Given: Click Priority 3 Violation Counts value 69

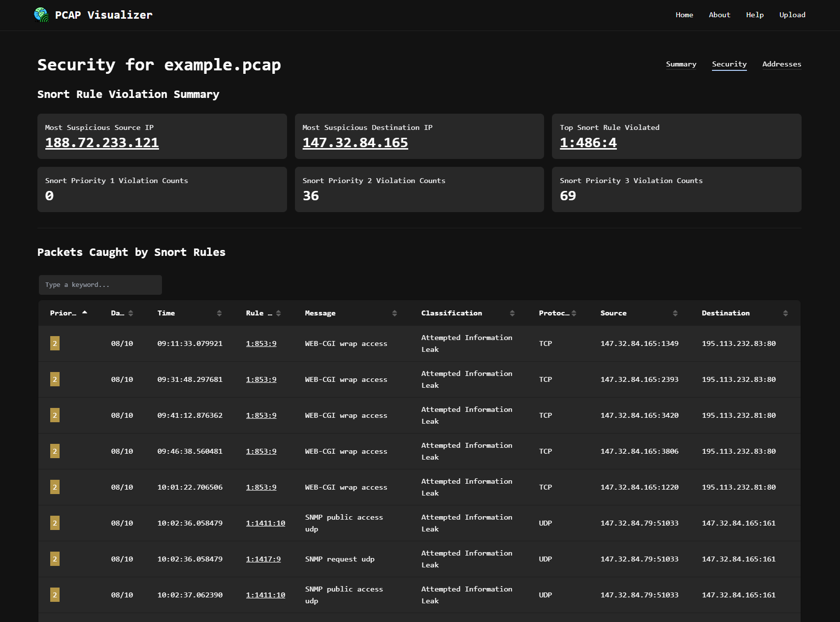Looking at the screenshot, I should pos(568,196).
